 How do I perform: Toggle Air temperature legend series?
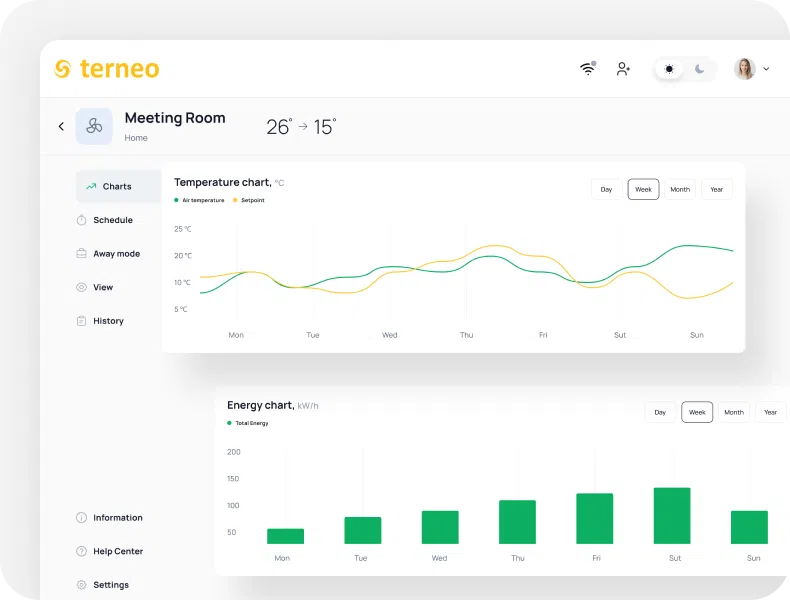(x=199, y=200)
